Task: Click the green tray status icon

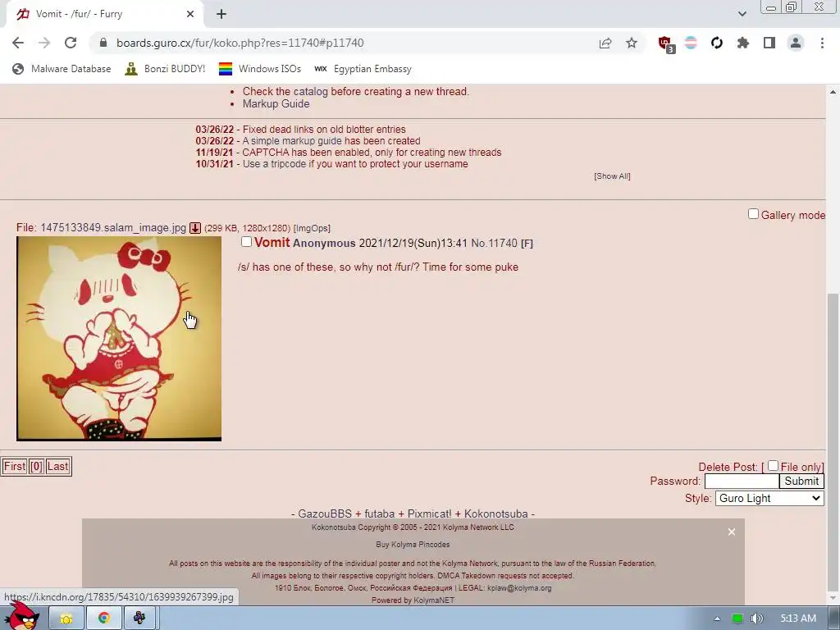Action: click(x=737, y=619)
